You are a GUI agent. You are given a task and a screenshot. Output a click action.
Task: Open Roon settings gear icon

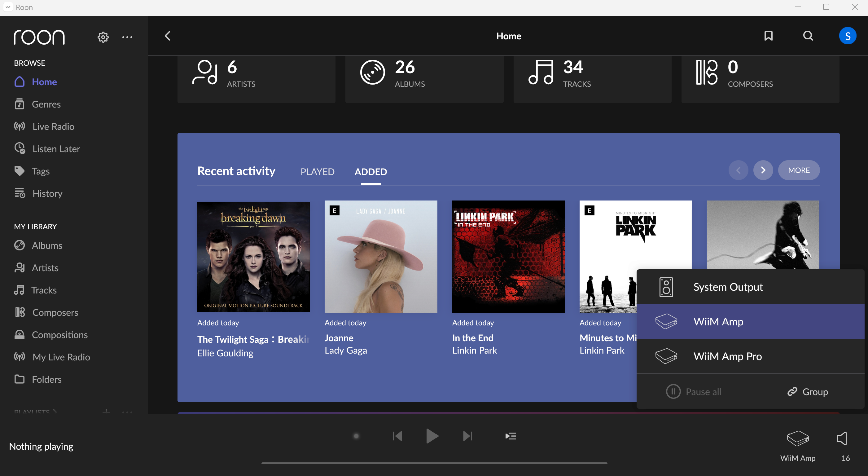click(103, 37)
